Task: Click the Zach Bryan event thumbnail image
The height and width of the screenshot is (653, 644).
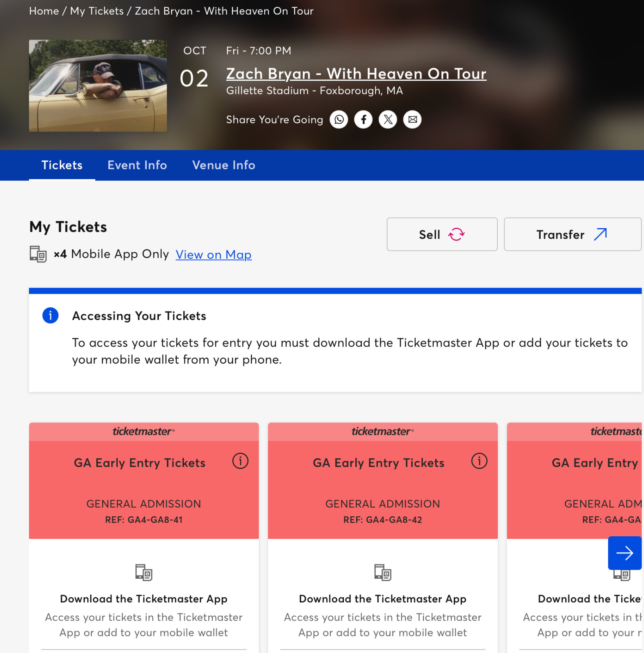Action: 98,86
